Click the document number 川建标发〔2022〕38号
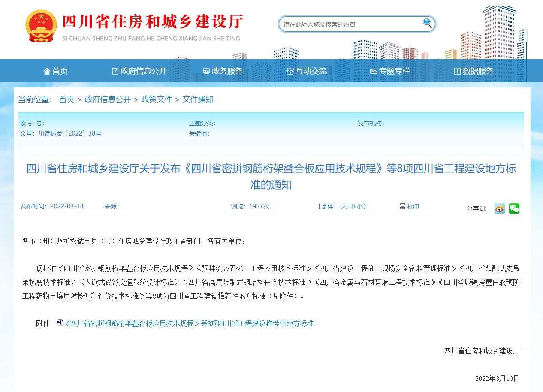The width and height of the screenshot is (543, 392). pyautogui.click(x=69, y=133)
